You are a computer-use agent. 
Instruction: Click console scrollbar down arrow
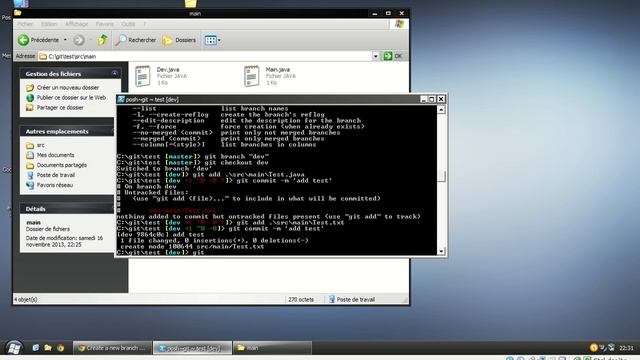[x=441, y=251]
